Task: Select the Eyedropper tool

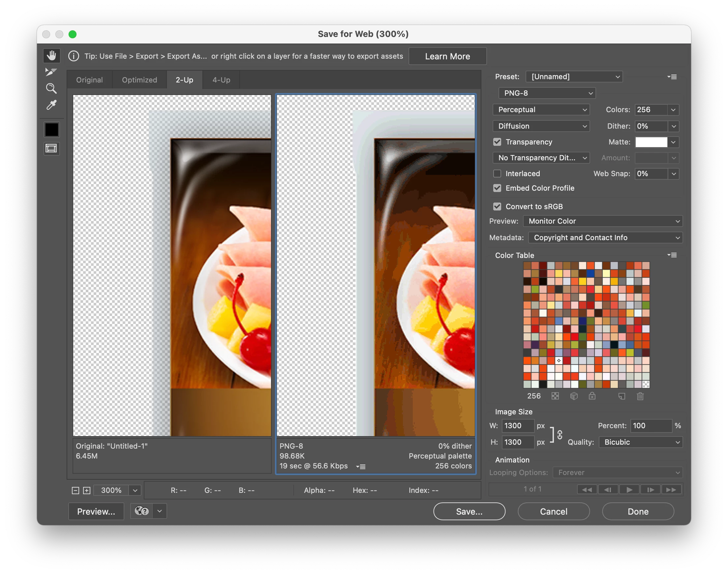Action: pos(51,105)
